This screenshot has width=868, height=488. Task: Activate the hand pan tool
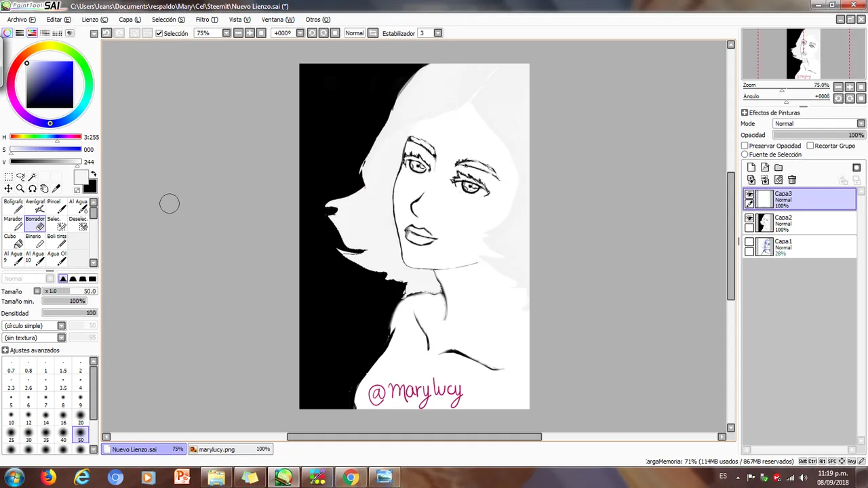coord(44,189)
